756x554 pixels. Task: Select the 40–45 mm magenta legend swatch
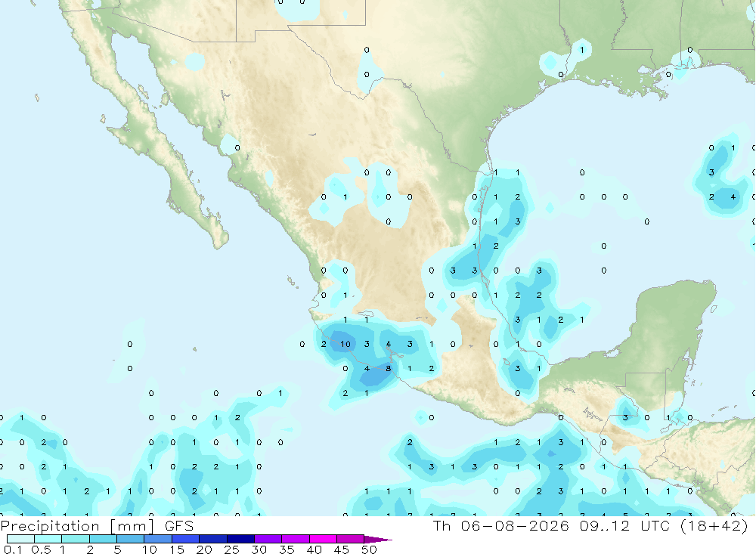[x=323, y=539]
